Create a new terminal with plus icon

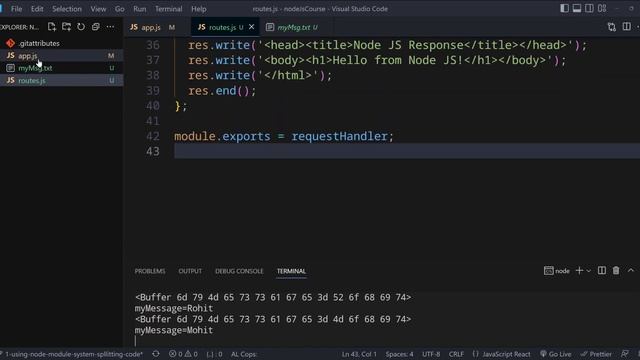pos(579,271)
